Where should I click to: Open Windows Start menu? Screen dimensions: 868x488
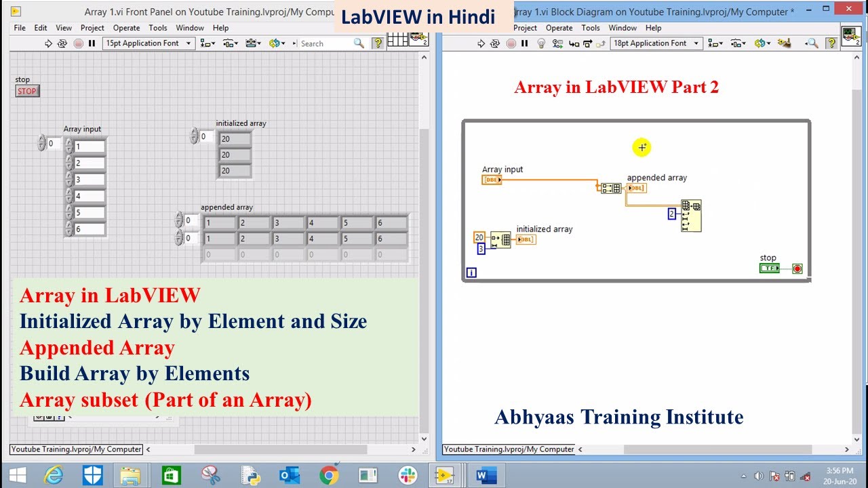click(18, 475)
